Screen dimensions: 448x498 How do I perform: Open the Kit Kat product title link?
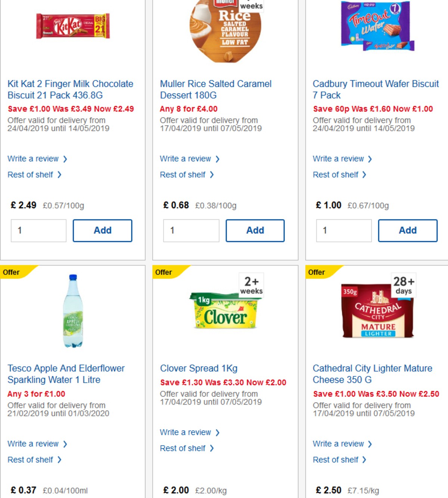point(70,90)
